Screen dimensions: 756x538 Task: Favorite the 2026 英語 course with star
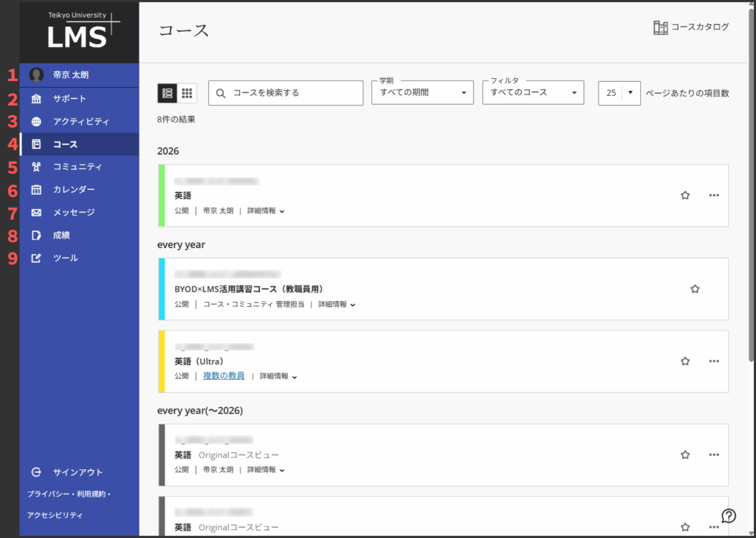[685, 196]
